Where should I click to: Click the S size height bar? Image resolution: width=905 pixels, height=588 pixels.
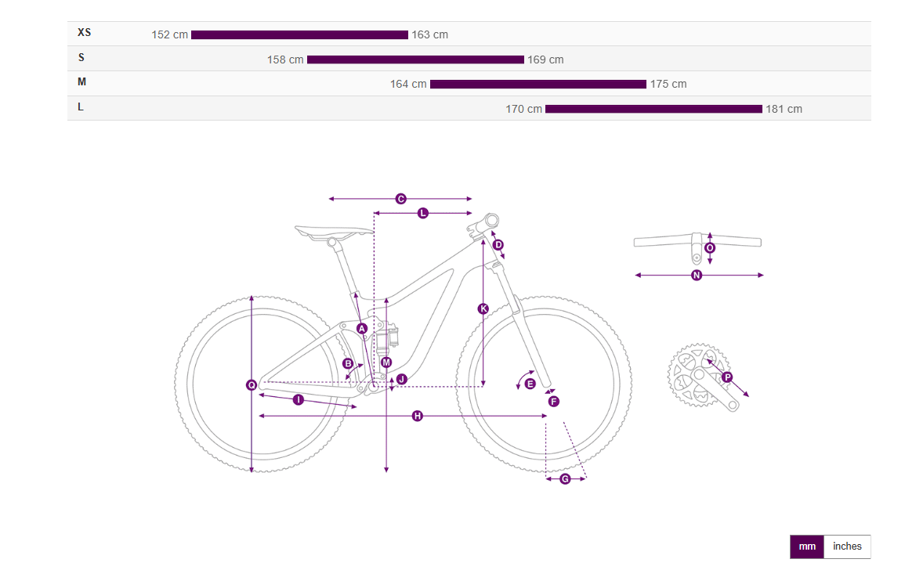[x=415, y=60]
